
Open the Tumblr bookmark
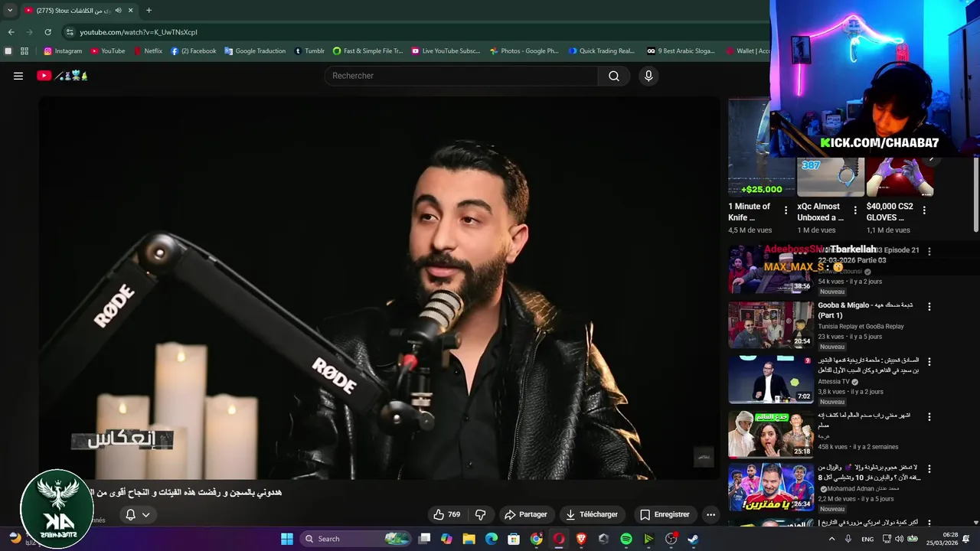tap(309, 51)
